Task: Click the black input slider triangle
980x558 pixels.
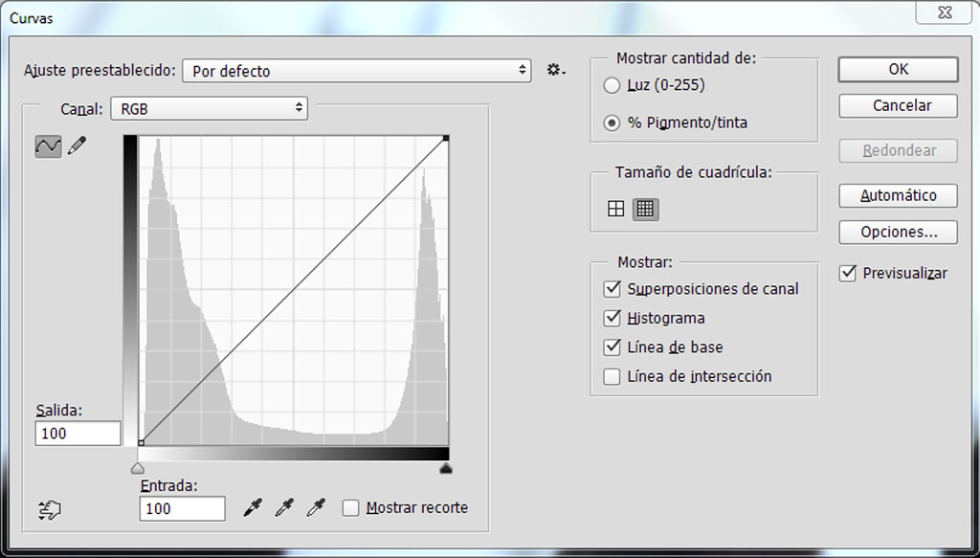Action: click(x=446, y=468)
